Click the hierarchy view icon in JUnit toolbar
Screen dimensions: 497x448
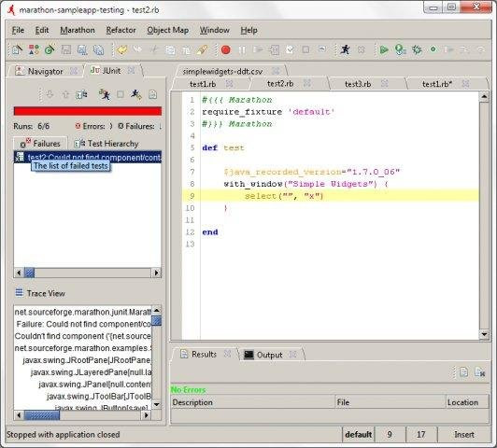pos(81,94)
